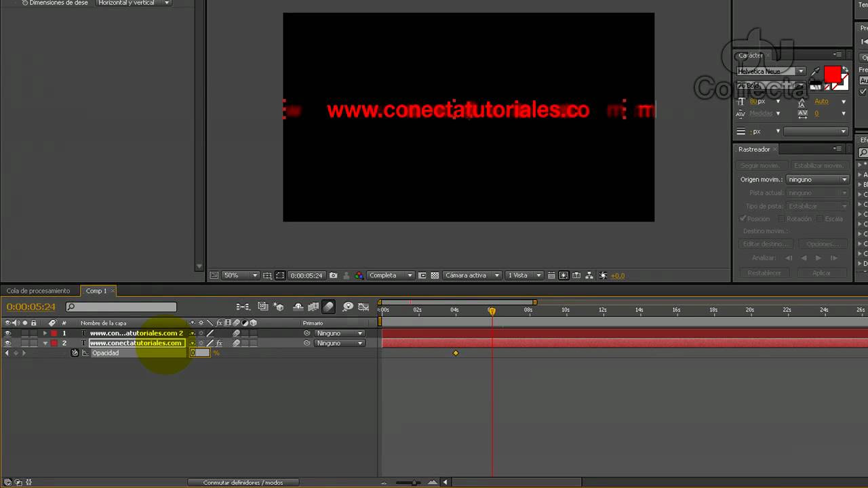This screenshot has height=488, width=868.
Task: Open Horizontal y vertical dropdown
Action: 133,3
